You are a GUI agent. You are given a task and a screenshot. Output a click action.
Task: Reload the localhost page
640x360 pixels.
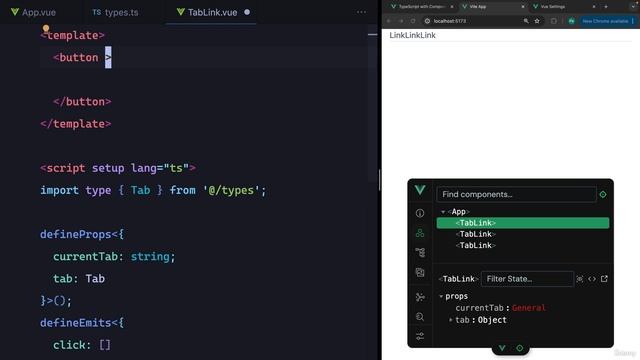(x=413, y=21)
